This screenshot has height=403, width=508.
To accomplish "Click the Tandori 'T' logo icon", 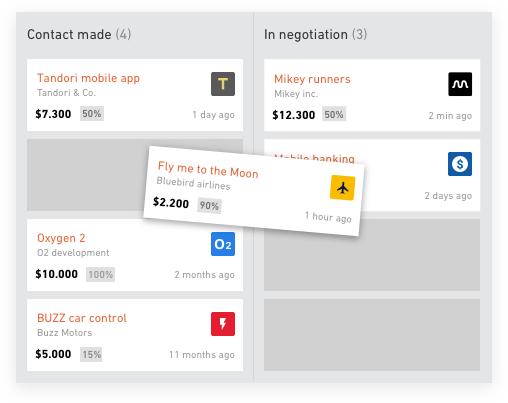I will 223,84.
